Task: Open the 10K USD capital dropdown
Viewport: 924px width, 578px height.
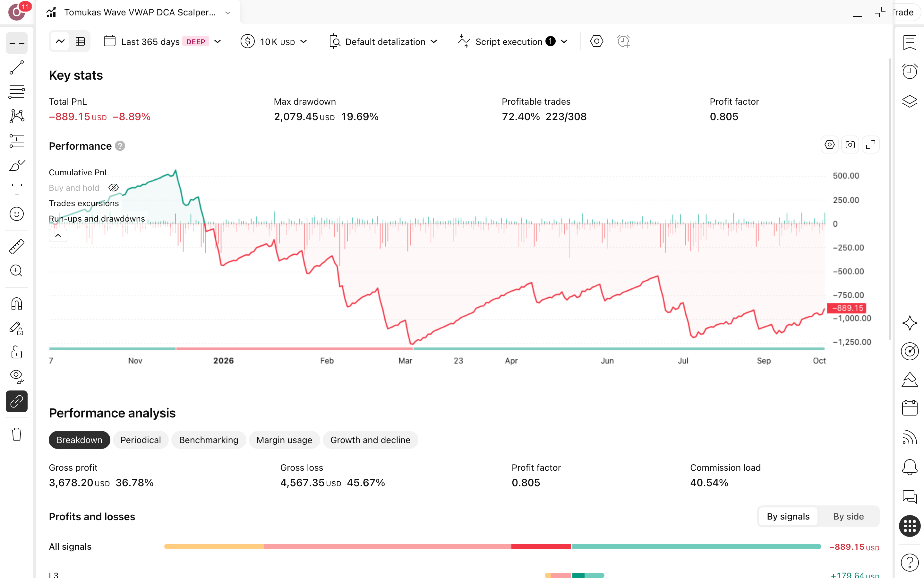Action: (274, 42)
